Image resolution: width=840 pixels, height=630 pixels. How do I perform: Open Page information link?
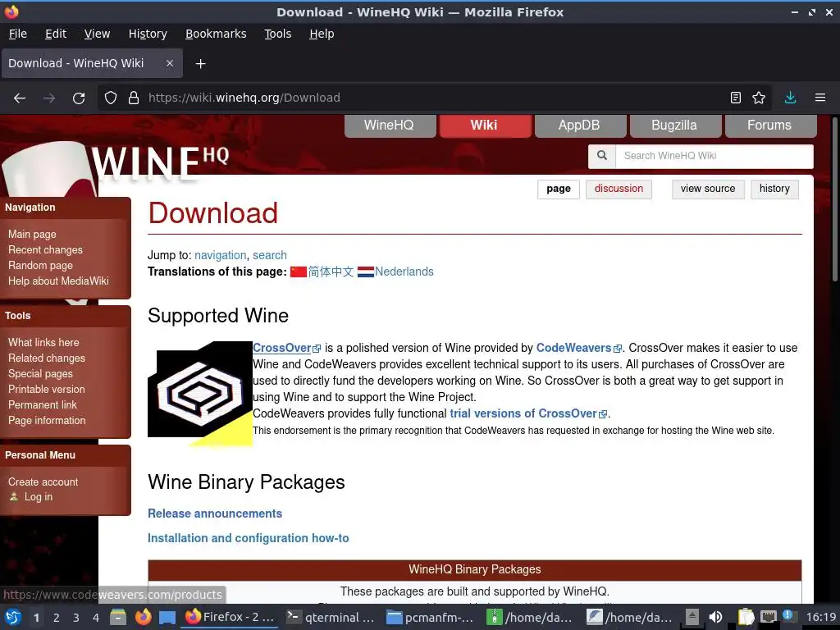coord(47,421)
